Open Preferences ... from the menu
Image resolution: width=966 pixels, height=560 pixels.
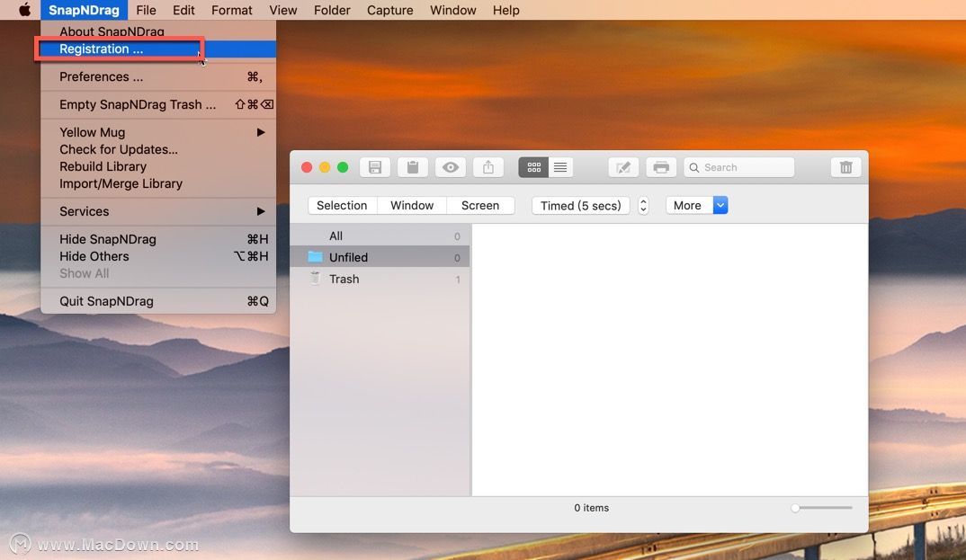[x=158, y=76]
